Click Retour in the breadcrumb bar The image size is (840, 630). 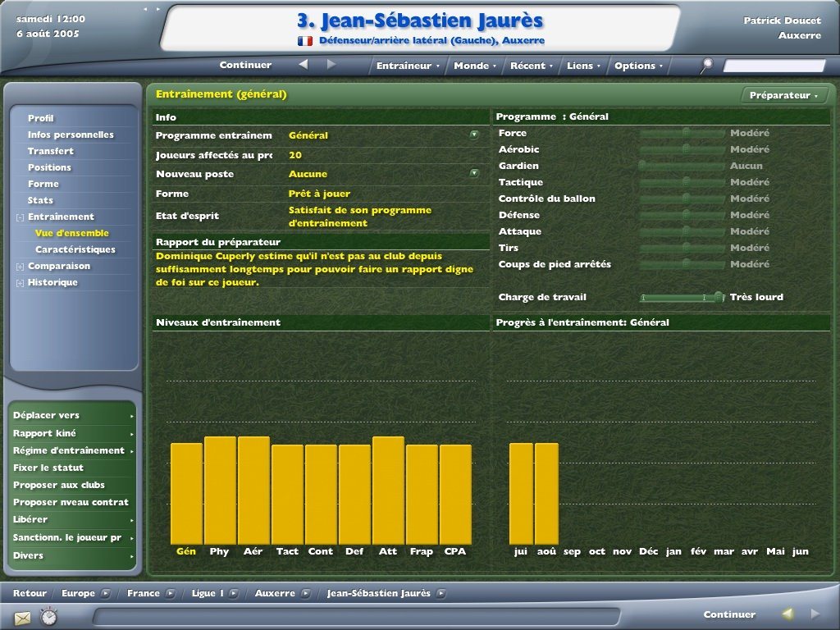(x=30, y=593)
